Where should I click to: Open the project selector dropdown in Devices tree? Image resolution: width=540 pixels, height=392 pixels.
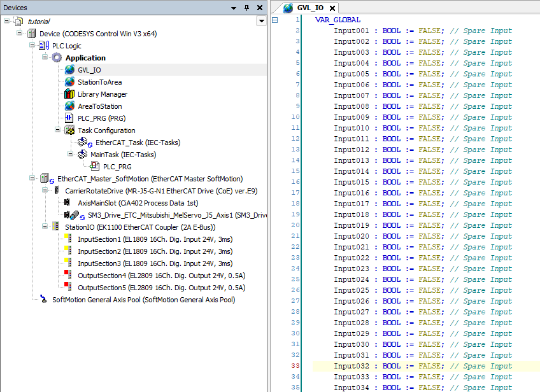click(x=261, y=22)
